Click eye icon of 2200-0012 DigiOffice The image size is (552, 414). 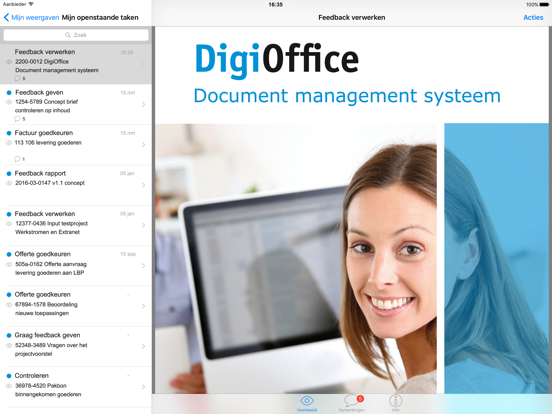point(9,62)
